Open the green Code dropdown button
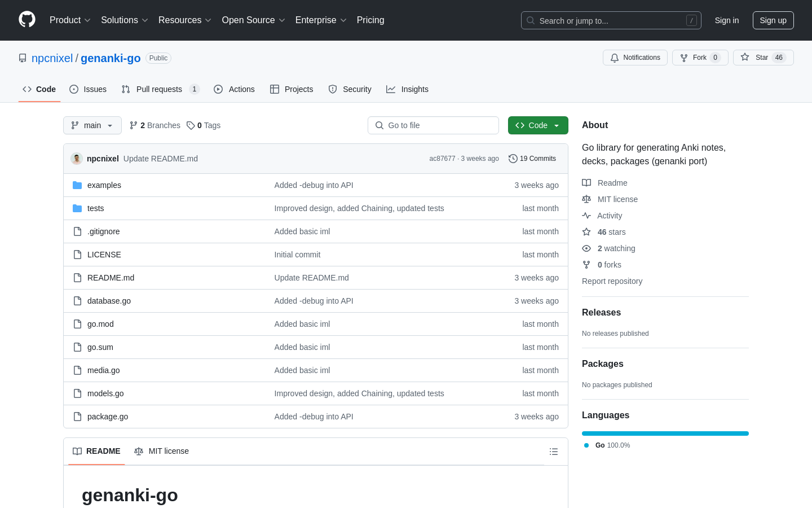 pos(538,125)
